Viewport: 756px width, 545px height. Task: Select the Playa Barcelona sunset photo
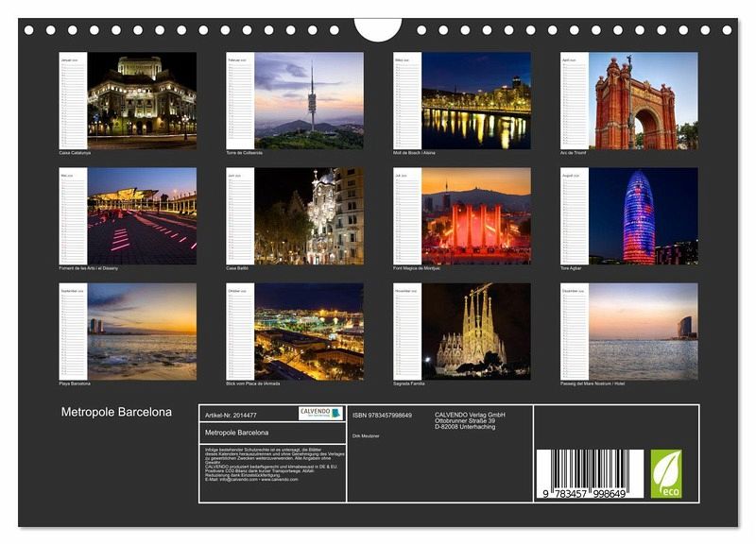coord(142,332)
